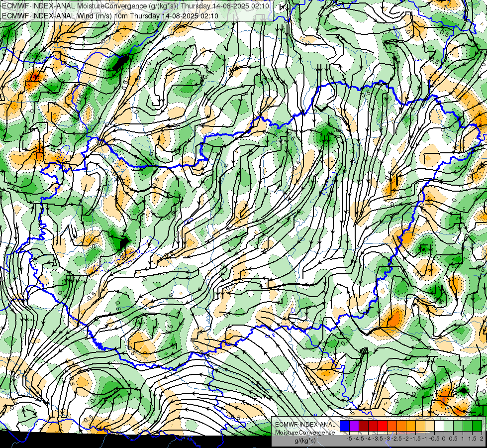Select the legend swatch between -1 and -0.5
Viewport: 487px width, 448px height.
pos(430,426)
